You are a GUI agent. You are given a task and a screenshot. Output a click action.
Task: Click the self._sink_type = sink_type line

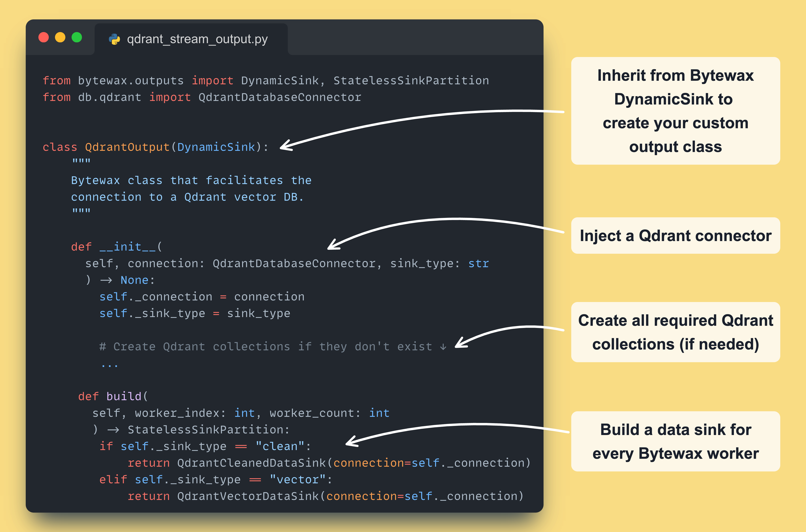pos(195,313)
